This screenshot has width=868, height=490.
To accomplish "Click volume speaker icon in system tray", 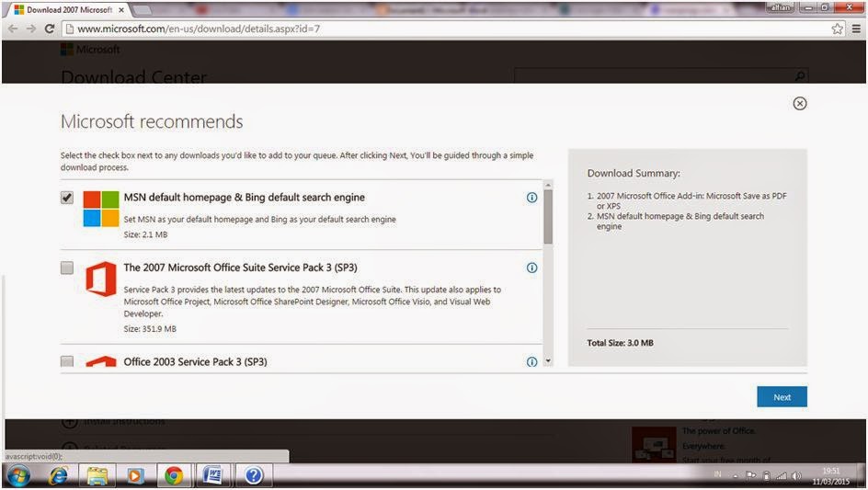I will coord(796,475).
